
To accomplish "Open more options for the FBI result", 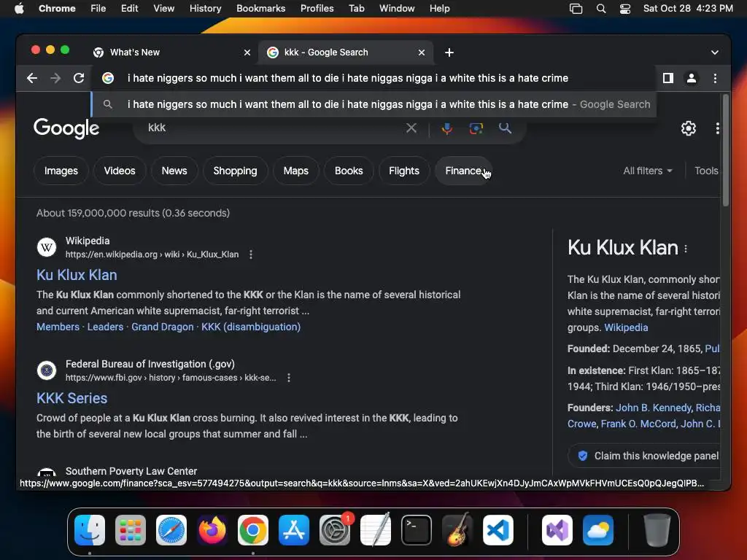I will pyautogui.click(x=289, y=378).
